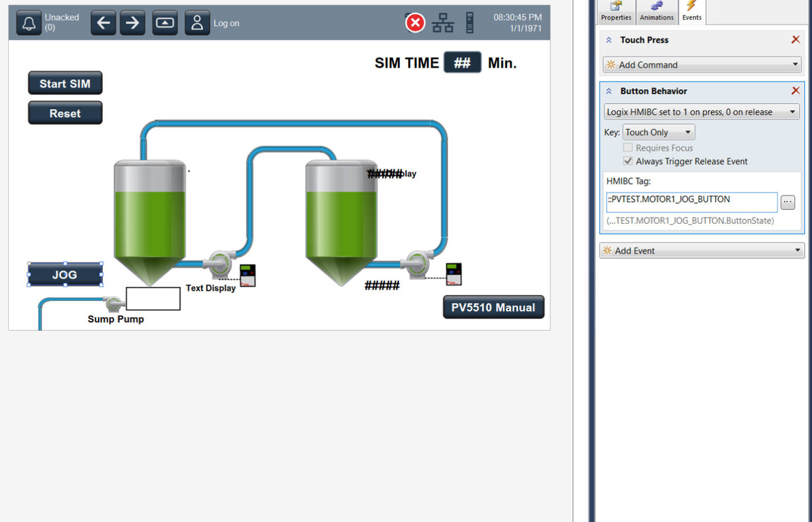Enable the Requires Focus checkbox

tap(628, 148)
